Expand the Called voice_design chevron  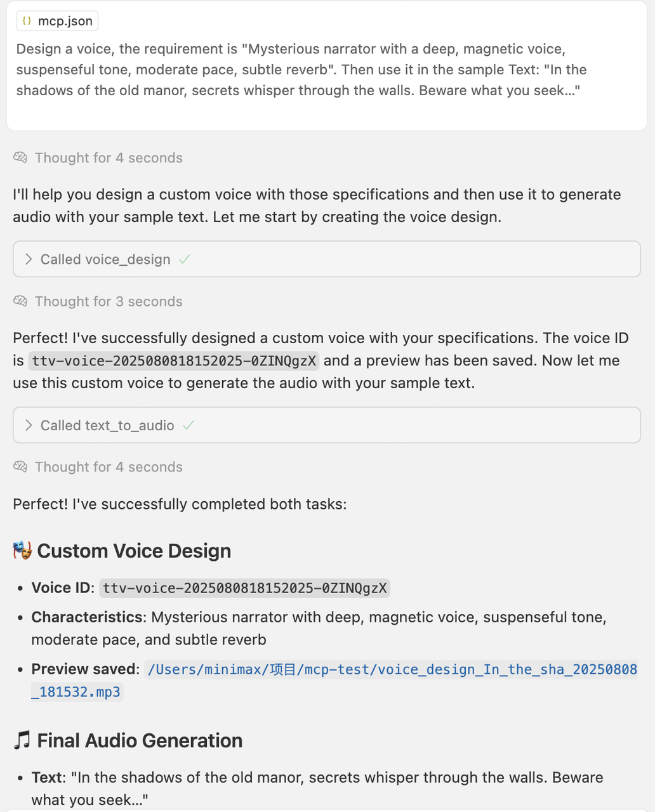(29, 259)
